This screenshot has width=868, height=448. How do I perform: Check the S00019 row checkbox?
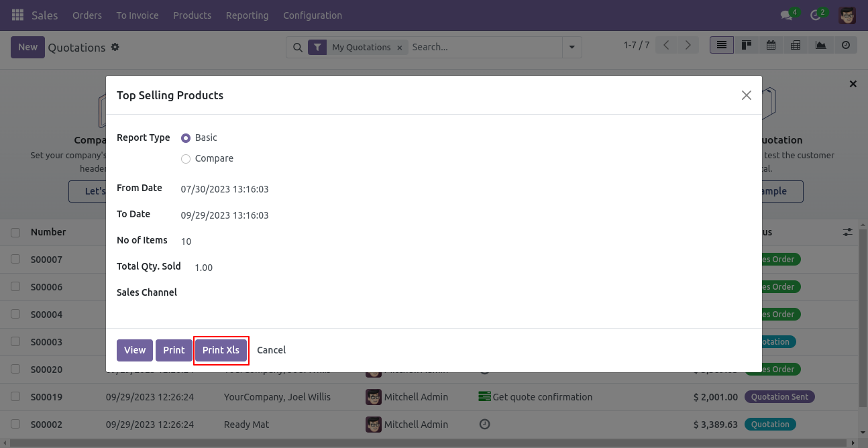tap(15, 397)
